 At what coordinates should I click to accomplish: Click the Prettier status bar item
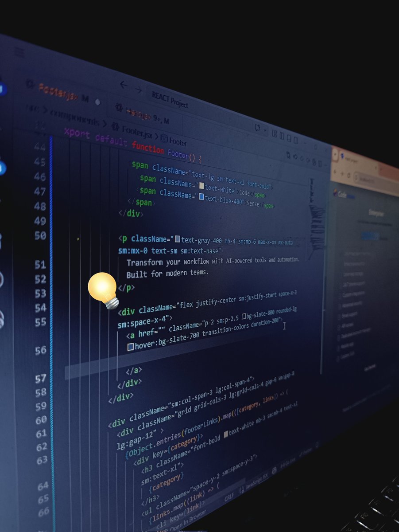pos(306,452)
